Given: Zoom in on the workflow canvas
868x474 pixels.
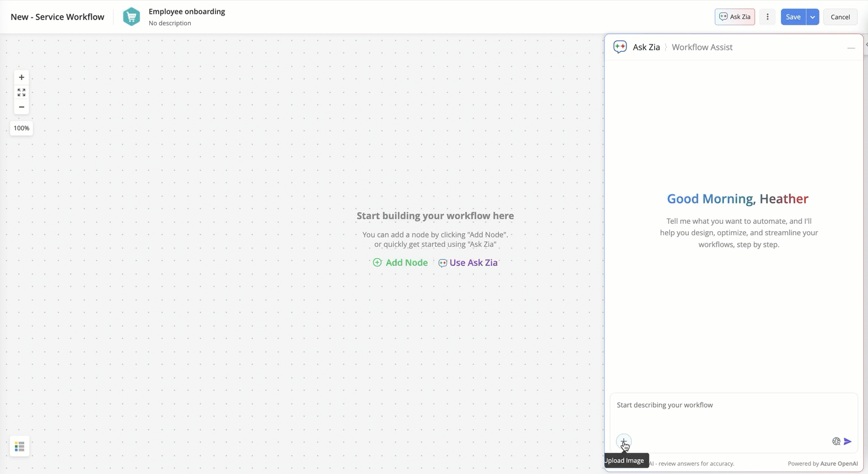Looking at the screenshot, I should tap(21, 77).
